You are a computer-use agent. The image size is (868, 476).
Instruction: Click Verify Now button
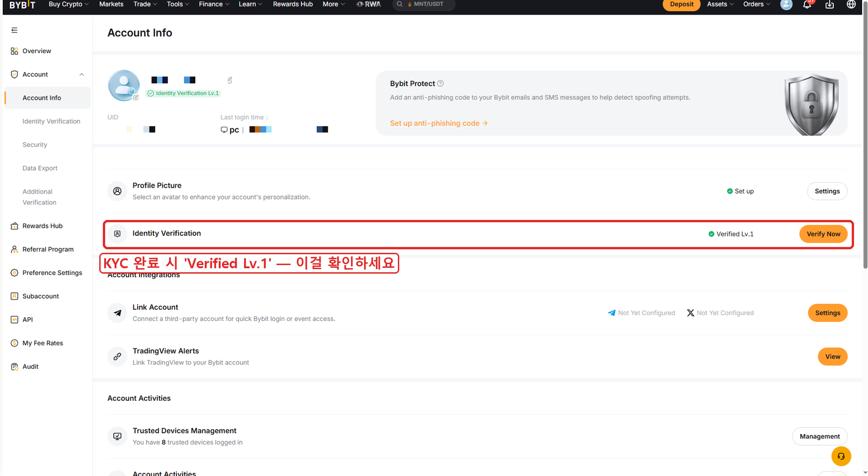click(823, 234)
